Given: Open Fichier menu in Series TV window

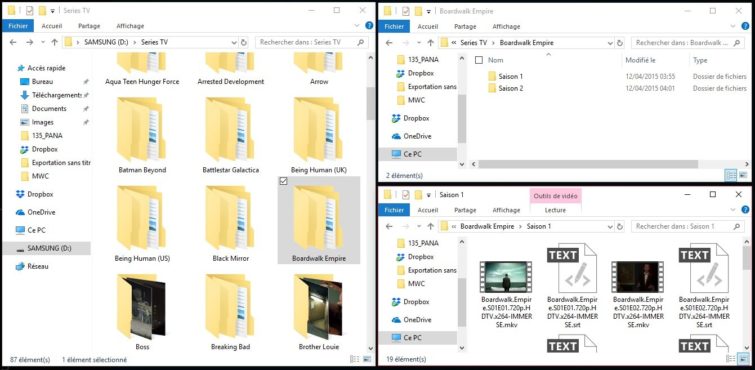Looking at the screenshot, I should coord(18,26).
